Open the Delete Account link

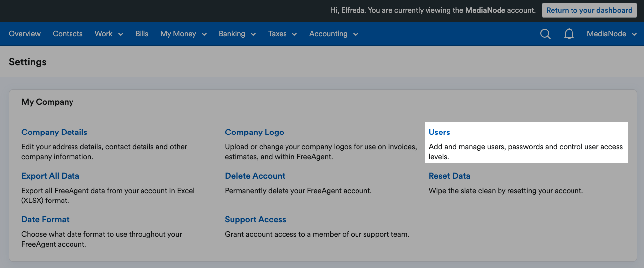click(x=255, y=176)
